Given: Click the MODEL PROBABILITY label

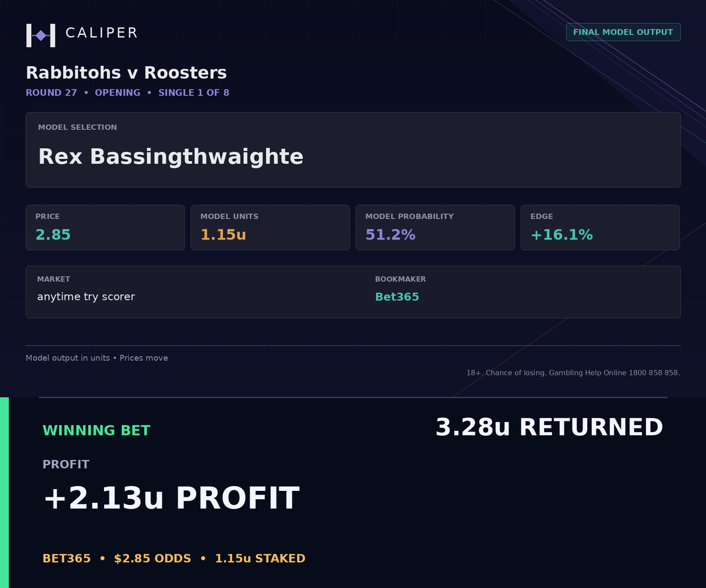Looking at the screenshot, I should pos(409,217).
